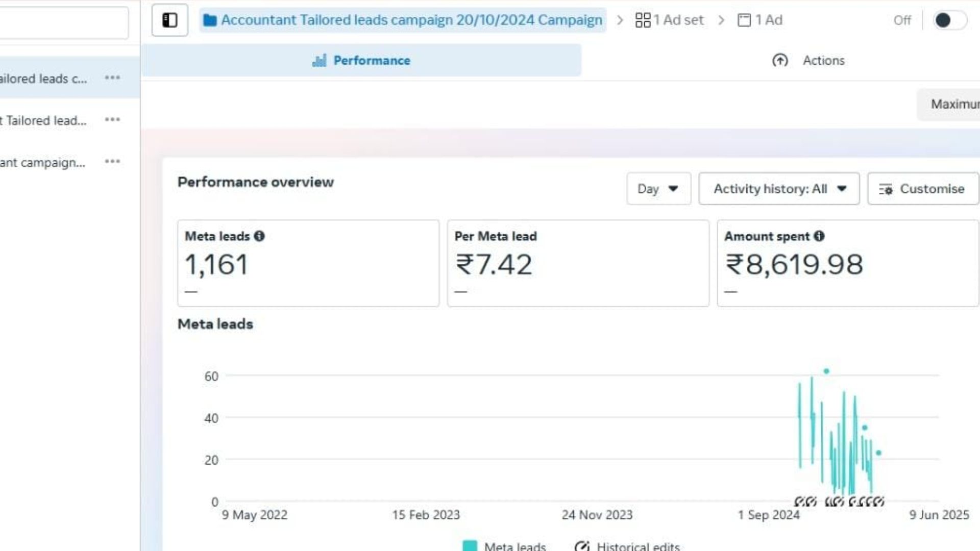The height and width of the screenshot is (551, 980).
Task: Select the Per Meta lead ₹7.42 card
Action: pos(578,263)
